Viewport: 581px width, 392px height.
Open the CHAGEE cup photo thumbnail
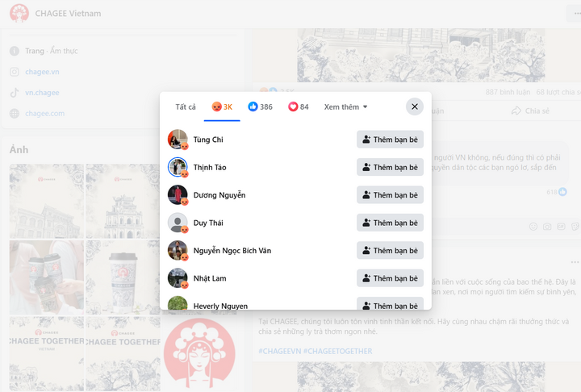point(123,277)
